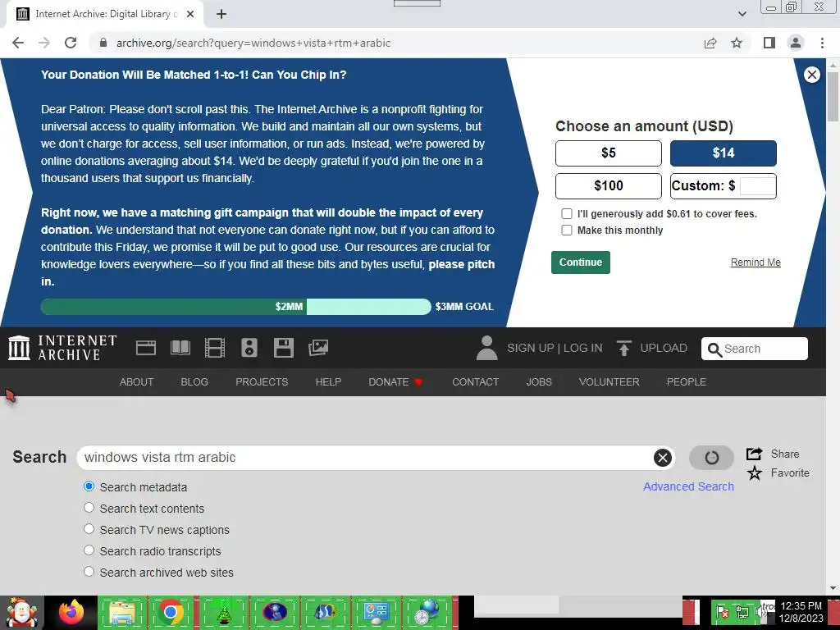Image resolution: width=840 pixels, height=630 pixels.
Task: Go back to previous page
Action: 18,43
